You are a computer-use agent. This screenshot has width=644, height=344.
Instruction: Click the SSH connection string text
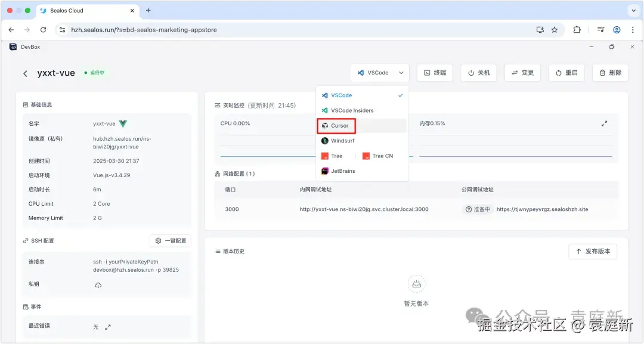click(x=136, y=265)
